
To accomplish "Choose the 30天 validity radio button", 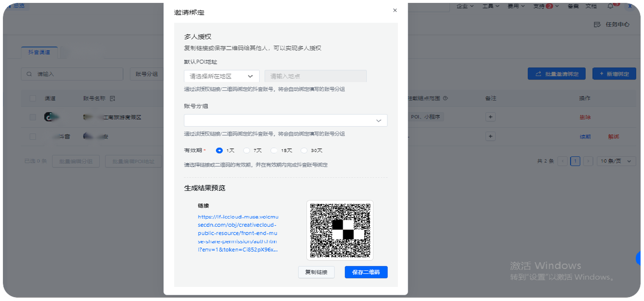I will click(x=304, y=150).
